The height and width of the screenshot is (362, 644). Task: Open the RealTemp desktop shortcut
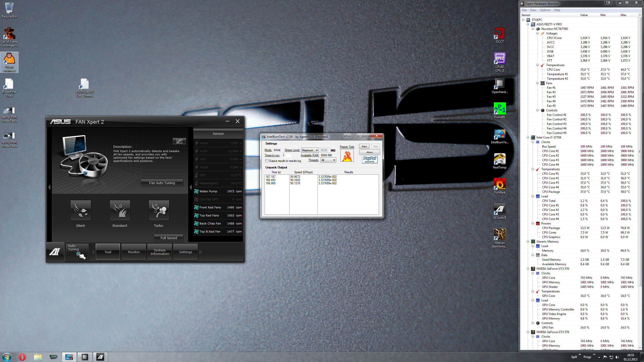coord(500,161)
